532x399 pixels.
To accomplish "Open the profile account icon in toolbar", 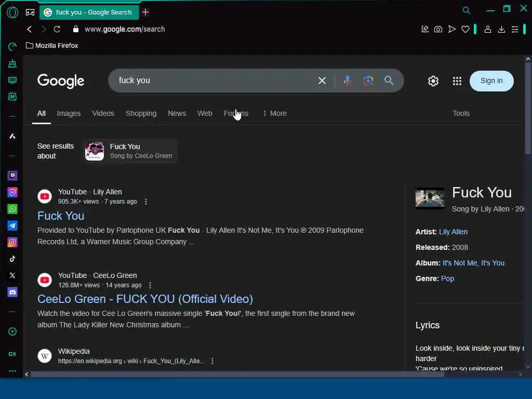I will 487,29.
